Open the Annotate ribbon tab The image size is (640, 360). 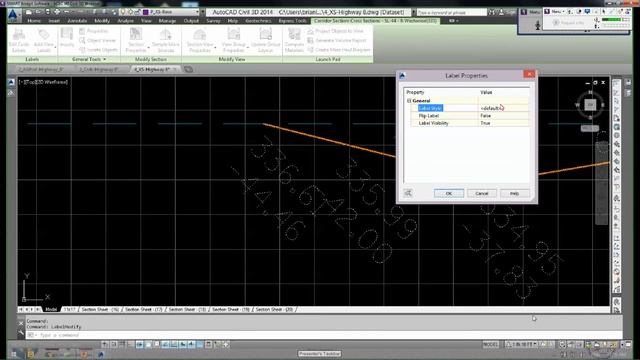[x=77, y=20]
